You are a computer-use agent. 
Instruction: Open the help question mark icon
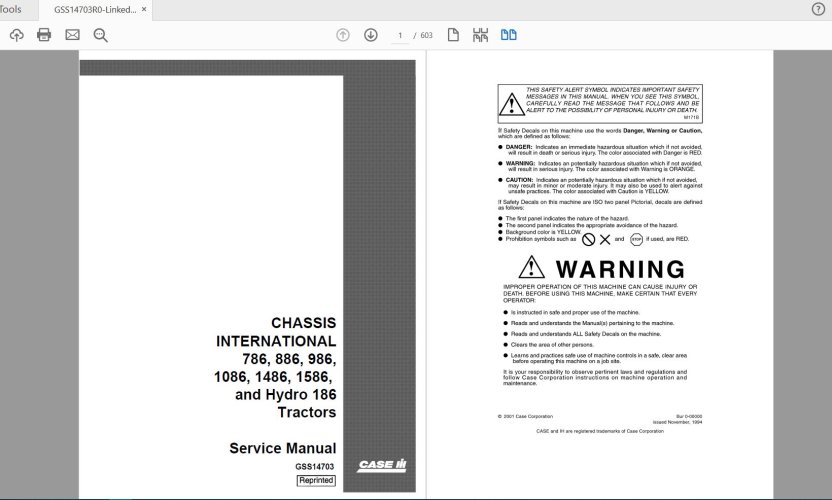818,9
